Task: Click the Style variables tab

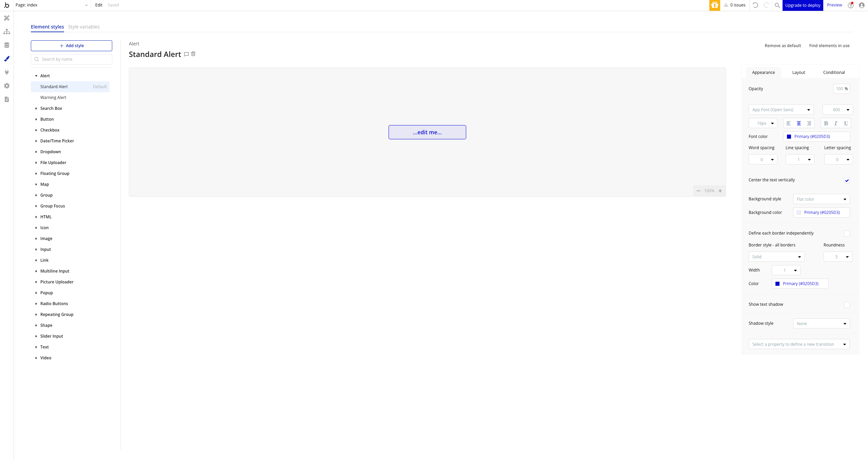Action: coord(84,26)
